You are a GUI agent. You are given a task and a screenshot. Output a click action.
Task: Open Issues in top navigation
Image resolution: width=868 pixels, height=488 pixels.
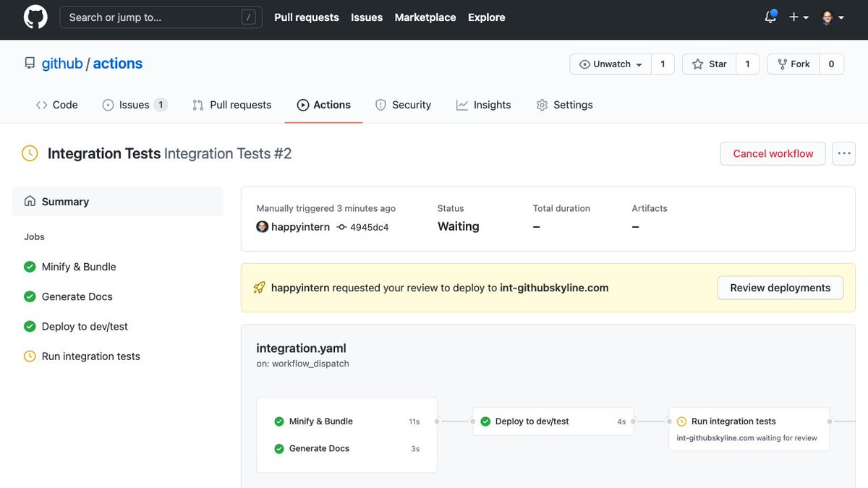pyautogui.click(x=367, y=17)
